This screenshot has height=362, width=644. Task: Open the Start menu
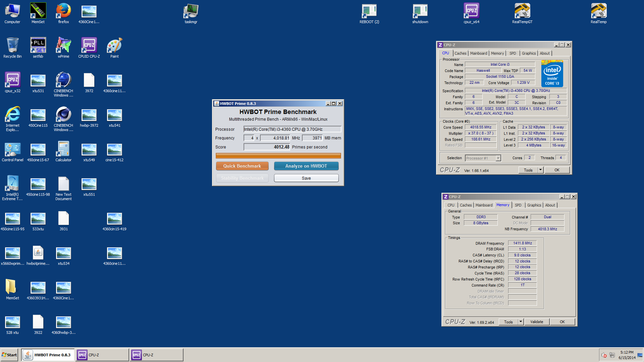[9, 355]
